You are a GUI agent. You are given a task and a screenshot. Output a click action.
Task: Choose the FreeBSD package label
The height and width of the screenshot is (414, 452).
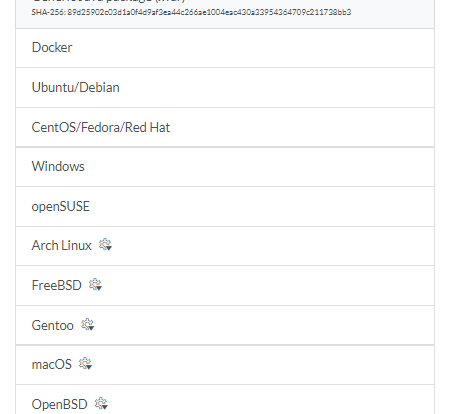click(x=56, y=285)
